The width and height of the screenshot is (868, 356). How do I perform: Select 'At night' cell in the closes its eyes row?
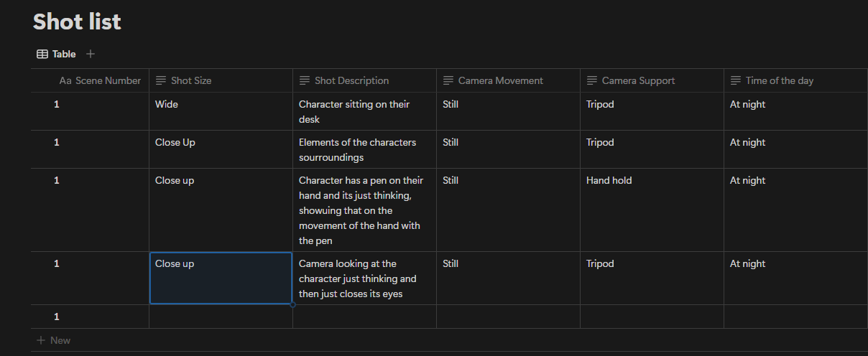pyautogui.click(x=795, y=278)
